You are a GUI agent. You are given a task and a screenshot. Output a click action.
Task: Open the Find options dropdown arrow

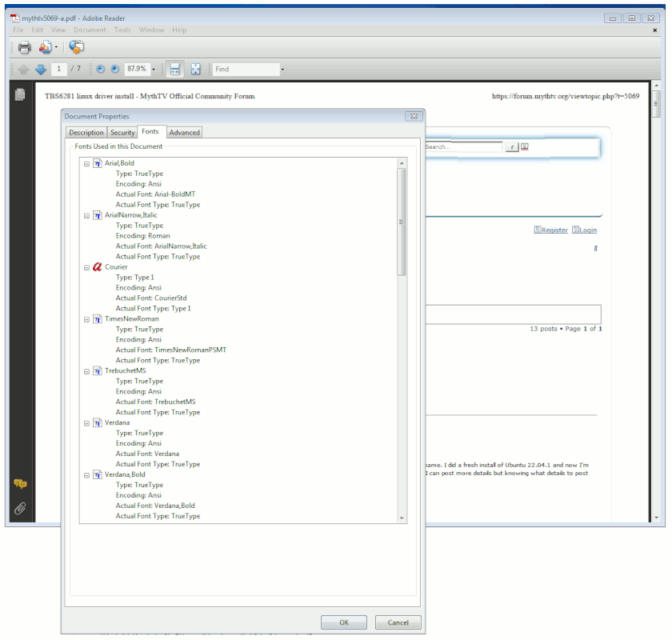pyautogui.click(x=282, y=70)
